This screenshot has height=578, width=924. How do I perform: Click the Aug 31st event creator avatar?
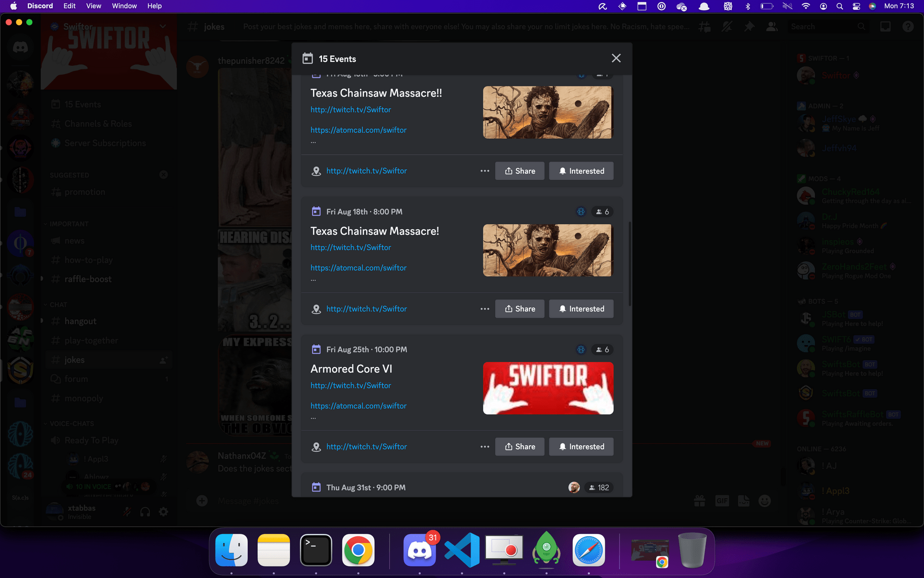(574, 487)
